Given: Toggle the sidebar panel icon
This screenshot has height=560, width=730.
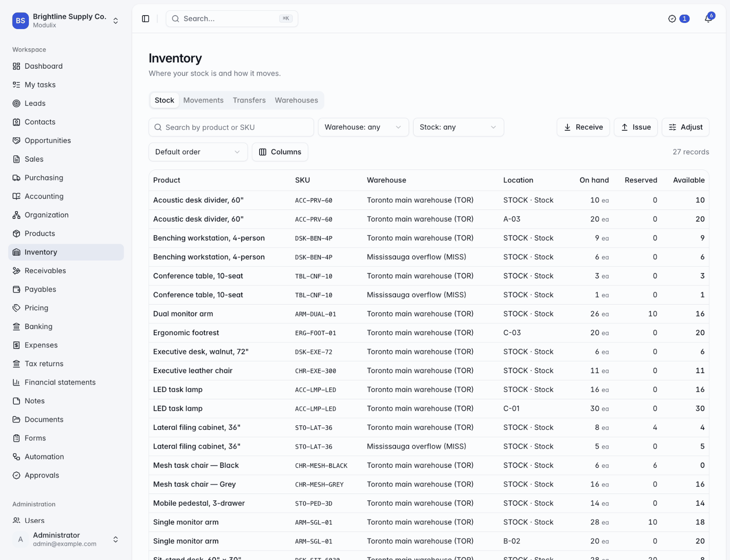Looking at the screenshot, I should 145,19.
